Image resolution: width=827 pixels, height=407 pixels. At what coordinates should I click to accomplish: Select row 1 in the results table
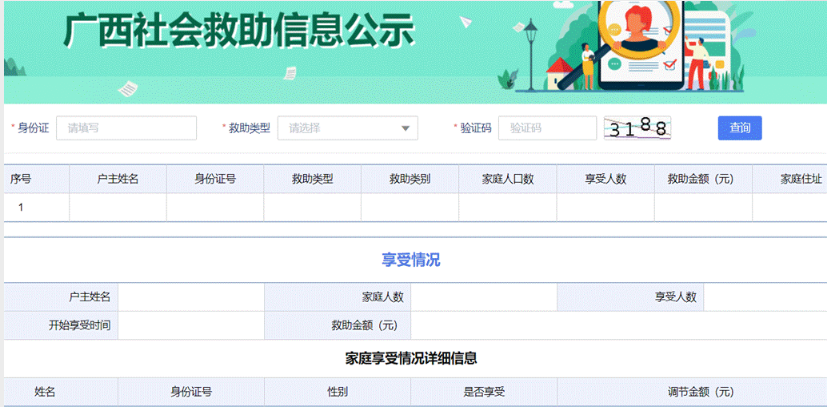point(21,207)
